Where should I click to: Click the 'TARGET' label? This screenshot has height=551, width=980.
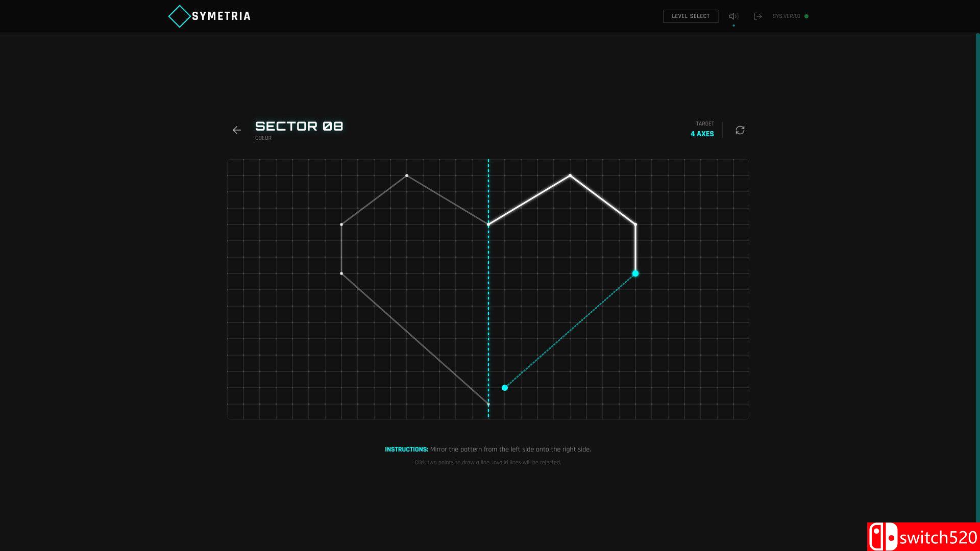point(705,124)
